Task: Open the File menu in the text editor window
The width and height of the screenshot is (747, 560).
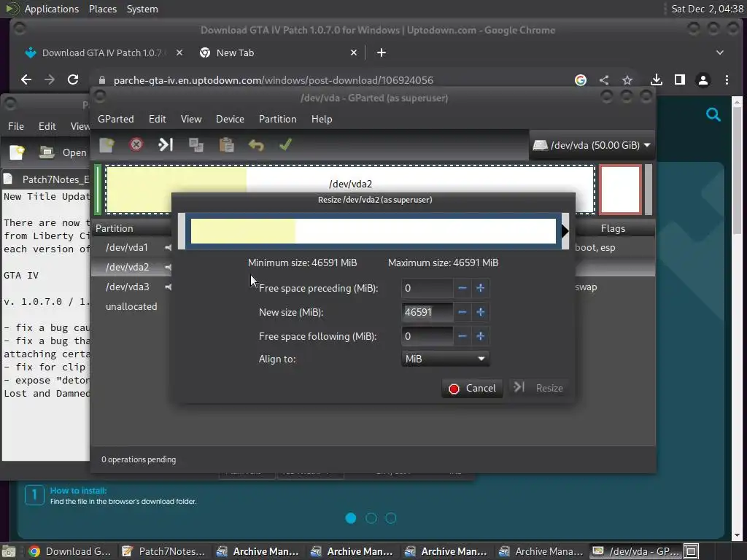Action: pyautogui.click(x=16, y=126)
